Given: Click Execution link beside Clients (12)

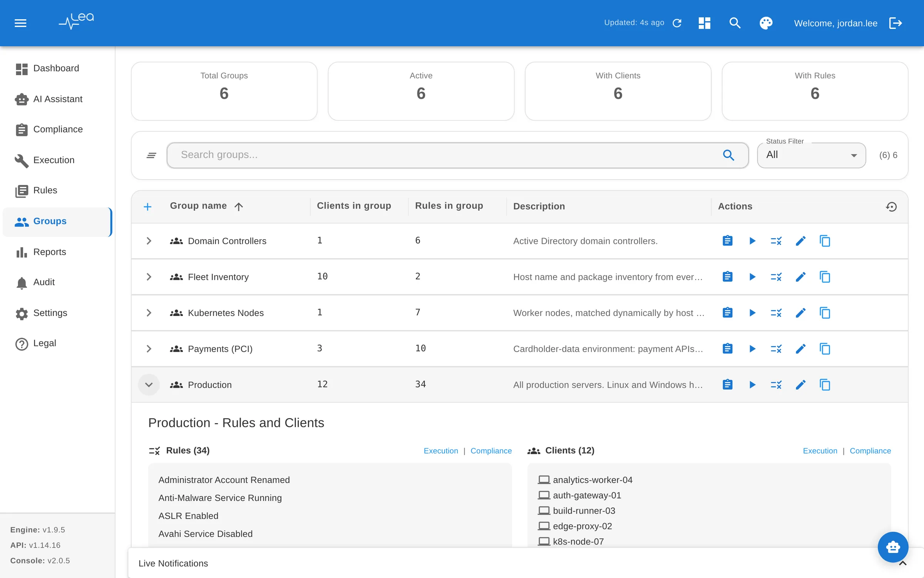Looking at the screenshot, I should 820,451.
